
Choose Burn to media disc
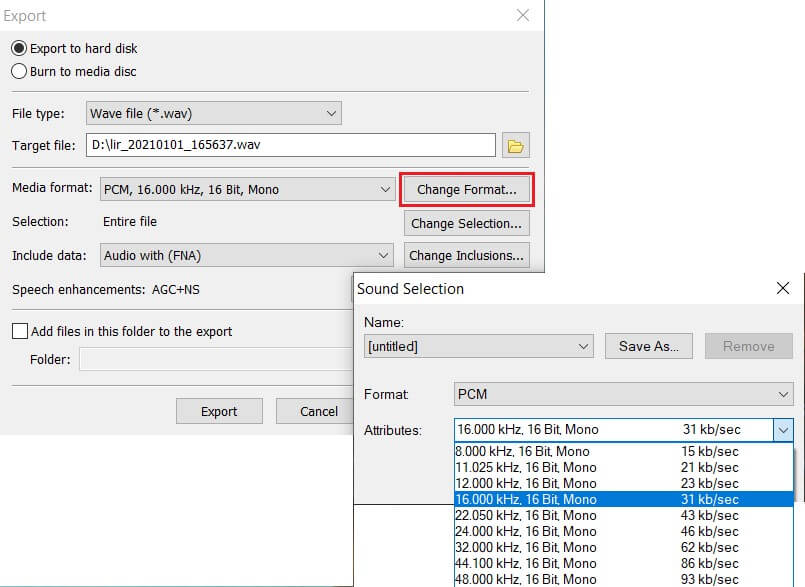pos(19,71)
